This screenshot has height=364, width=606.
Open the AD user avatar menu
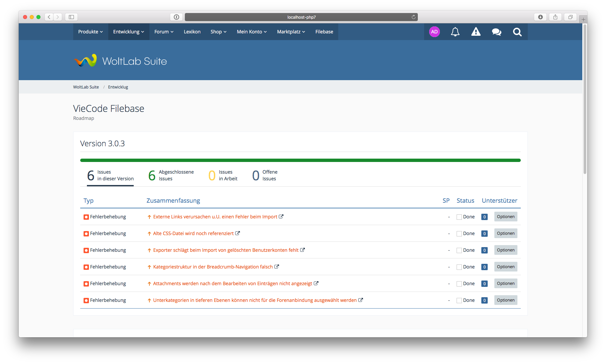434,32
